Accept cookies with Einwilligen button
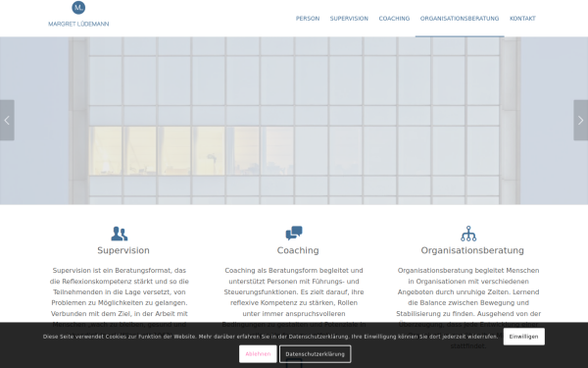 524,337
